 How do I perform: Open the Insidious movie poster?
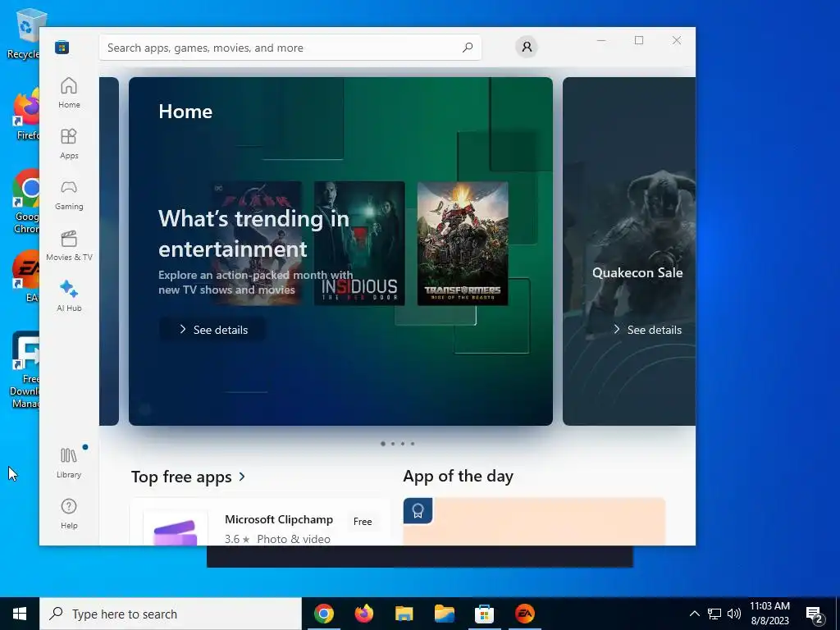(x=359, y=243)
